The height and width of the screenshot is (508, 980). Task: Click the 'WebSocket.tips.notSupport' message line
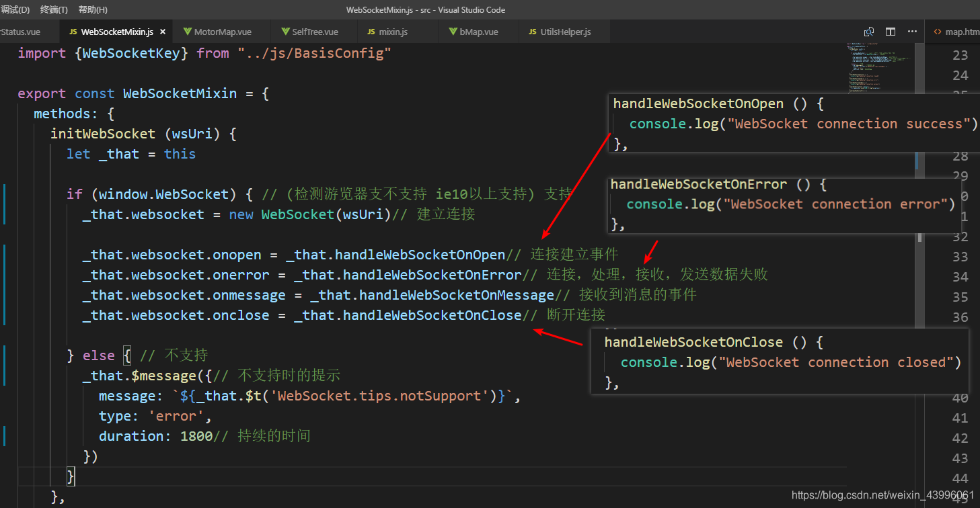(x=310, y=396)
